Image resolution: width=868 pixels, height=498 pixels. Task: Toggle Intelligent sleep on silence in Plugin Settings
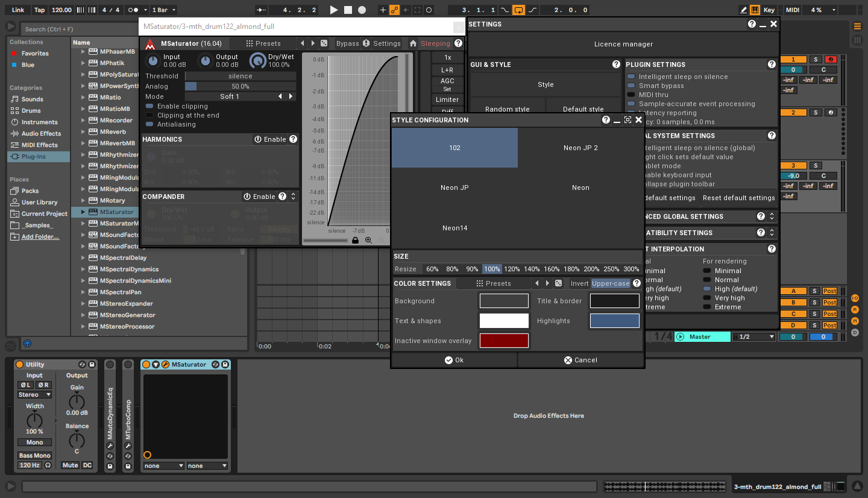point(631,77)
